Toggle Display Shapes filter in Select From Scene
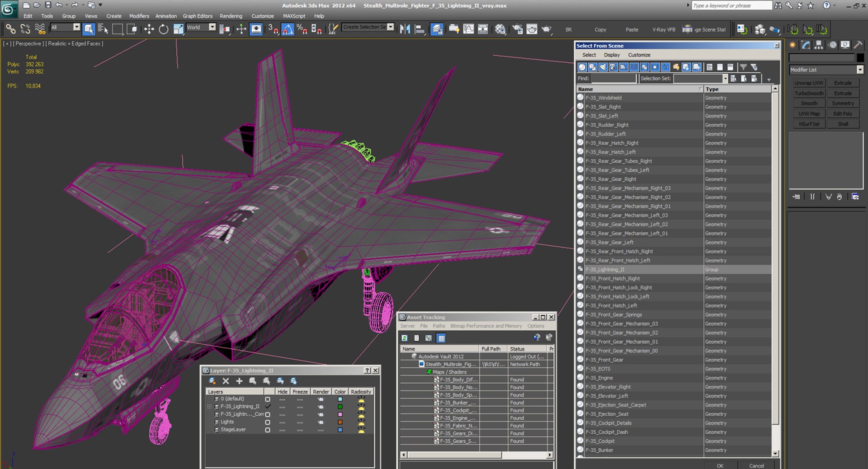Viewport: 868px width, 469px height. 593,67
